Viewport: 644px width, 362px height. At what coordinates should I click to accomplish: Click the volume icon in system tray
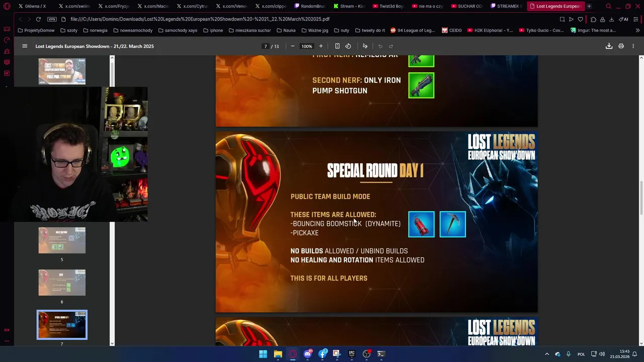[602, 354]
